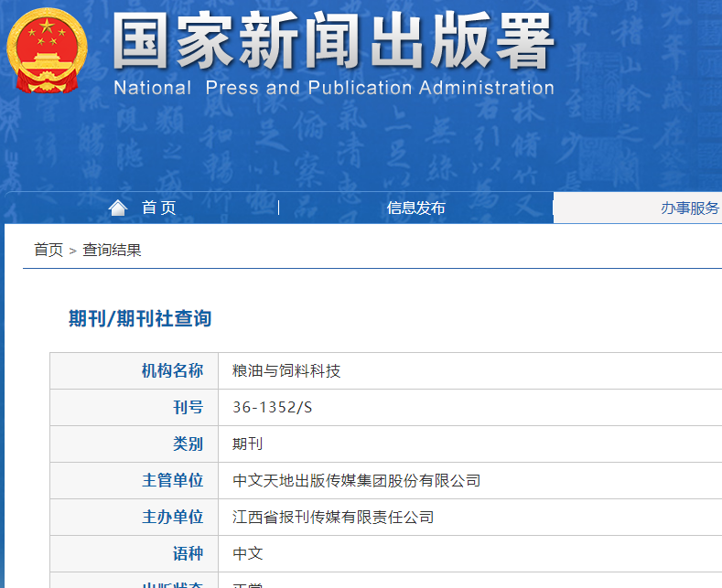This screenshot has height=588, width=722.
Task: Click the 期刊 category value
Action: (248, 444)
